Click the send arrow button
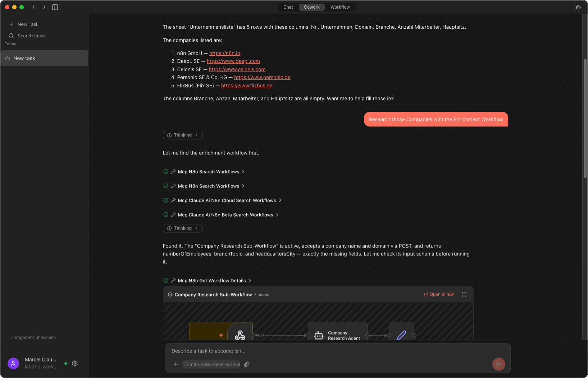 point(498,364)
